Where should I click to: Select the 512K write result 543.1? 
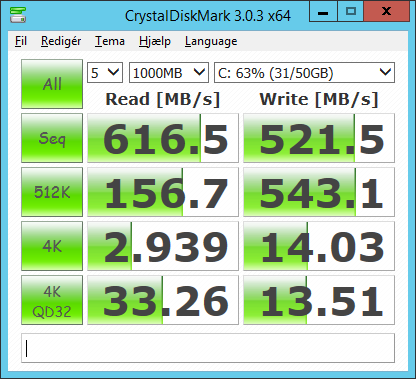click(x=319, y=192)
